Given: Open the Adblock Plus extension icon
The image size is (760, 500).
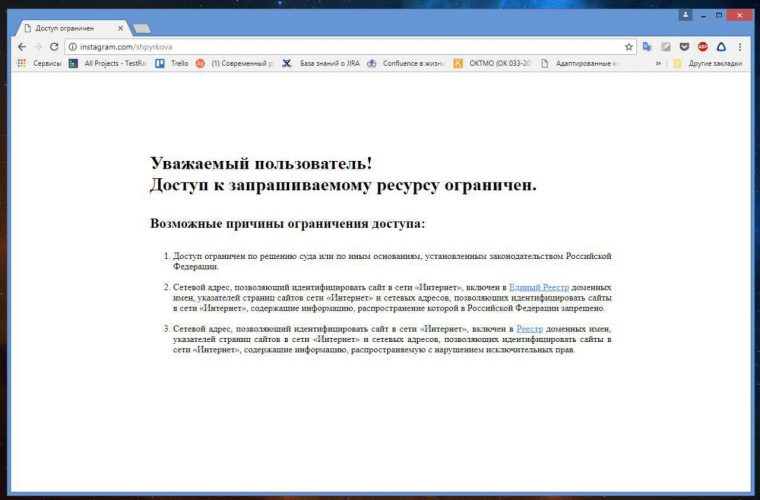Looking at the screenshot, I should click(x=702, y=47).
